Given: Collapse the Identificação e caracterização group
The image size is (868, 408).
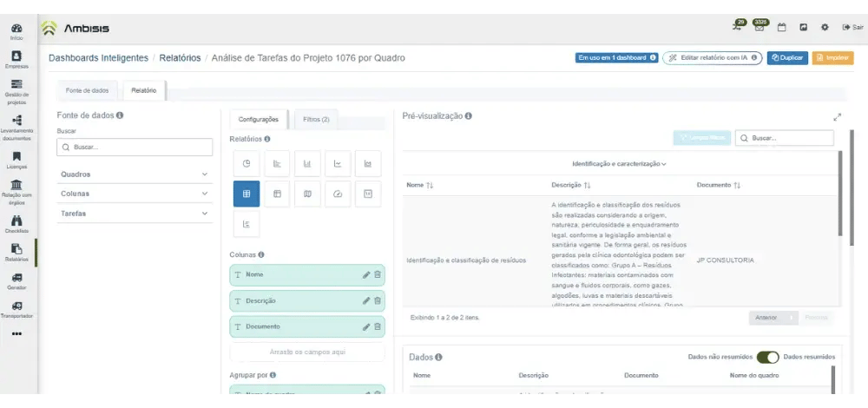Looking at the screenshot, I should (x=619, y=163).
